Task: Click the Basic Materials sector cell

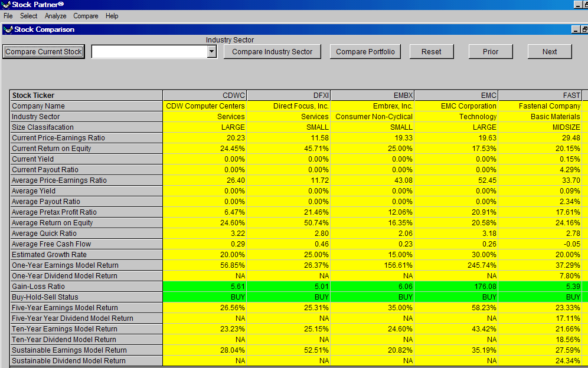Action: coord(540,117)
